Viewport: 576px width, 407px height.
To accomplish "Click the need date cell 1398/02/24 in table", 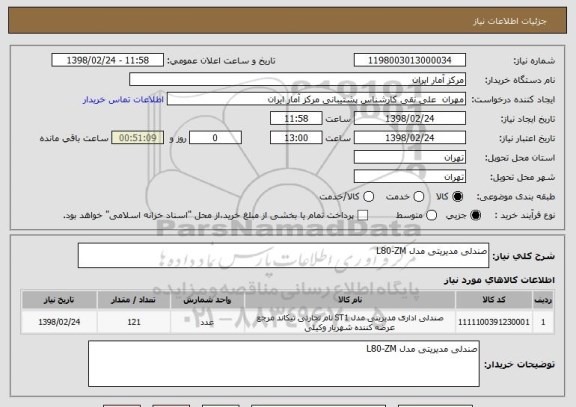I will [x=59, y=322].
